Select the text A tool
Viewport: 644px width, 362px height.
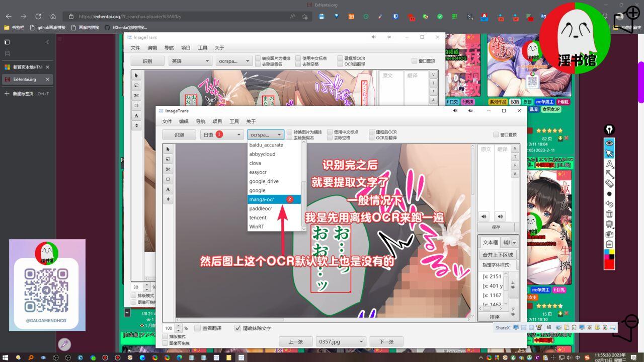click(x=168, y=189)
